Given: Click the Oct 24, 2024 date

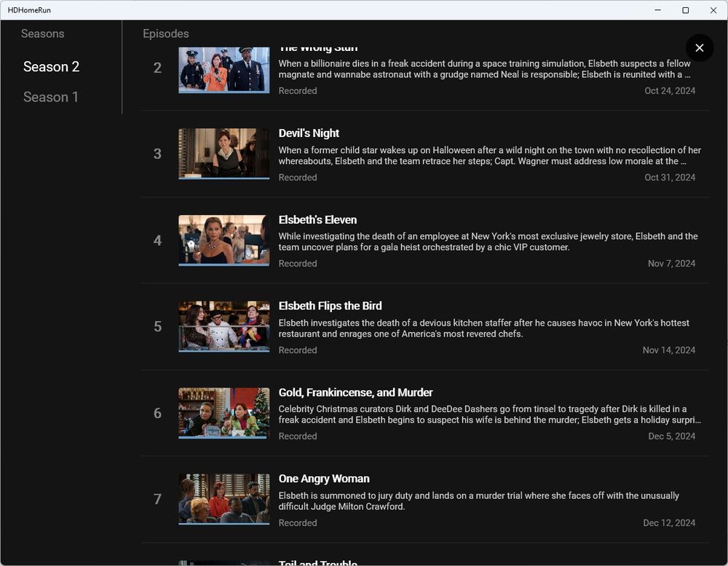Looking at the screenshot, I should tap(670, 90).
